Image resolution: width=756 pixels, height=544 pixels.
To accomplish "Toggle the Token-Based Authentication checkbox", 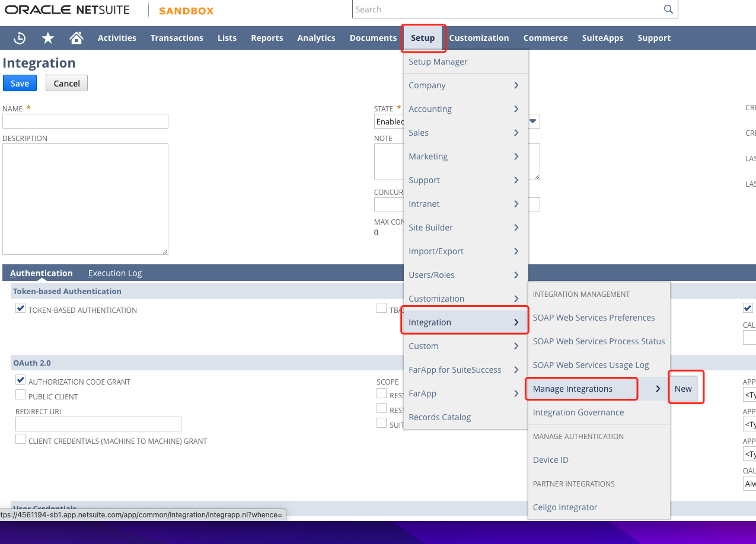I will click(x=21, y=308).
